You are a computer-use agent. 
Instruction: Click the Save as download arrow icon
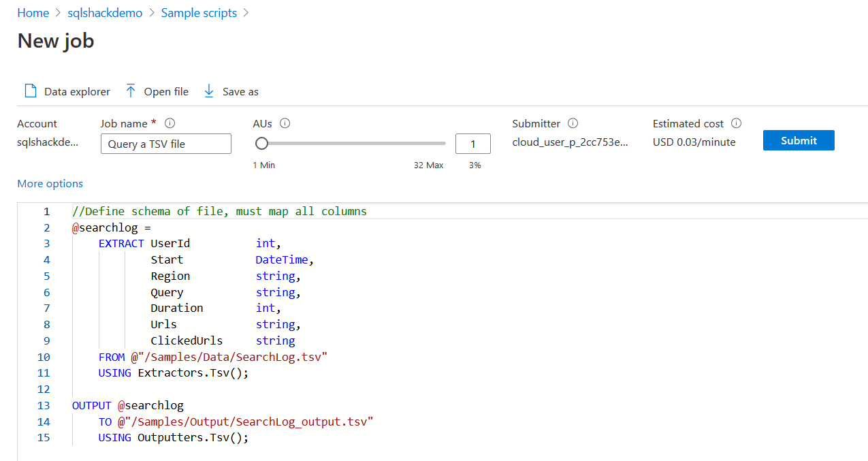(x=209, y=91)
